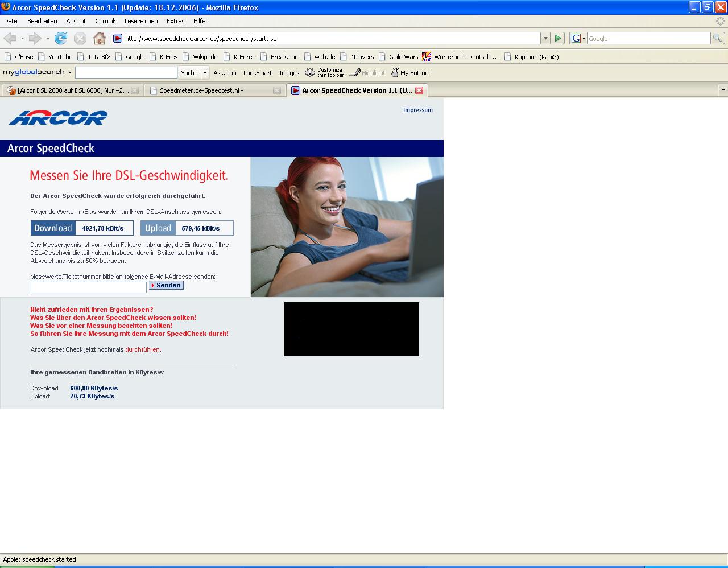Open the Guild Wars bookmark

[398, 57]
